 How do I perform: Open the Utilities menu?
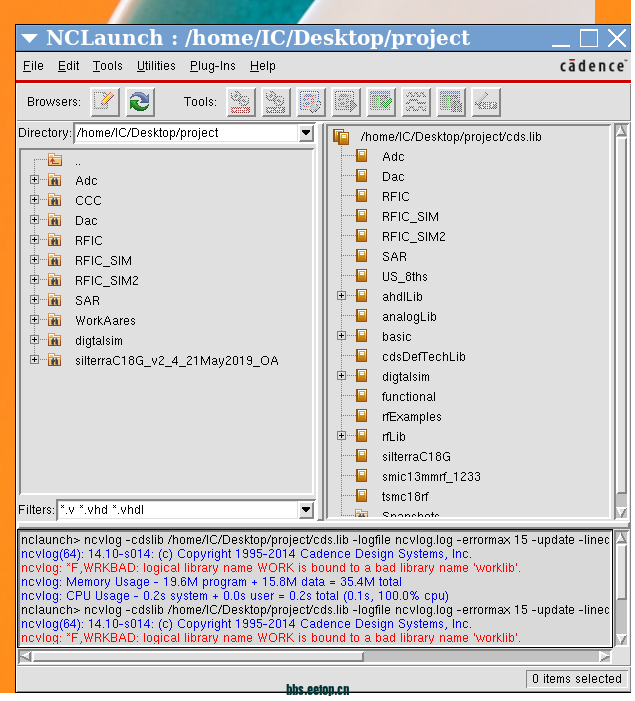tap(156, 66)
